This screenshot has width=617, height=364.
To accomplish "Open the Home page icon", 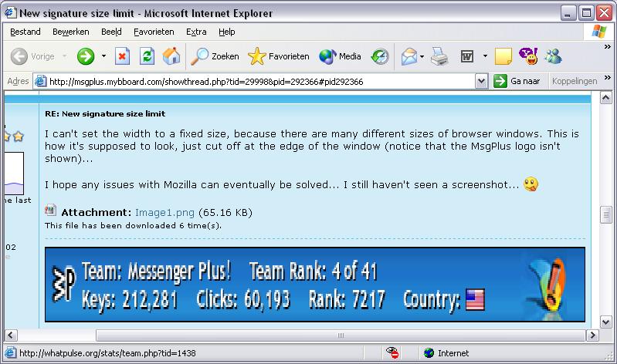I will coord(171,56).
